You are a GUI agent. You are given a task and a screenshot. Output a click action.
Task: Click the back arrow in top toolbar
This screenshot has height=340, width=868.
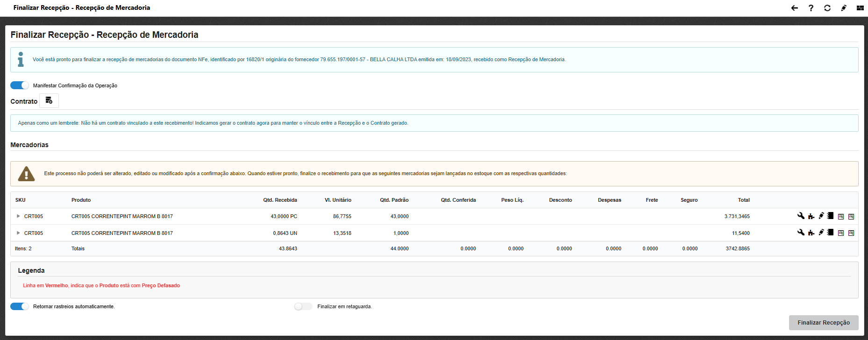pos(794,8)
